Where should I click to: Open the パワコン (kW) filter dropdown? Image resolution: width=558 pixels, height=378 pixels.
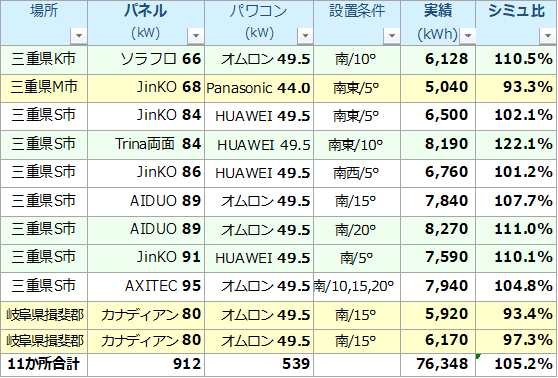point(305,36)
